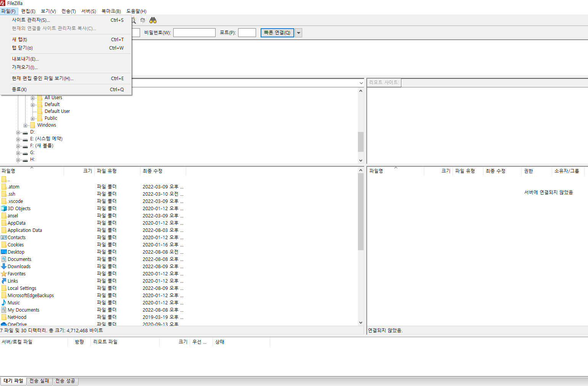Viewport: 588px width, 386px height.
Task: Open the 북마크(B) menu
Action: coord(111,11)
